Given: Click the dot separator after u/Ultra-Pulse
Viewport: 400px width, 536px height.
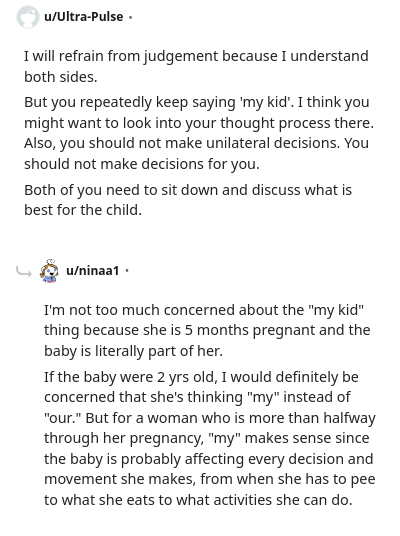Looking at the screenshot, I should [130, 17].
